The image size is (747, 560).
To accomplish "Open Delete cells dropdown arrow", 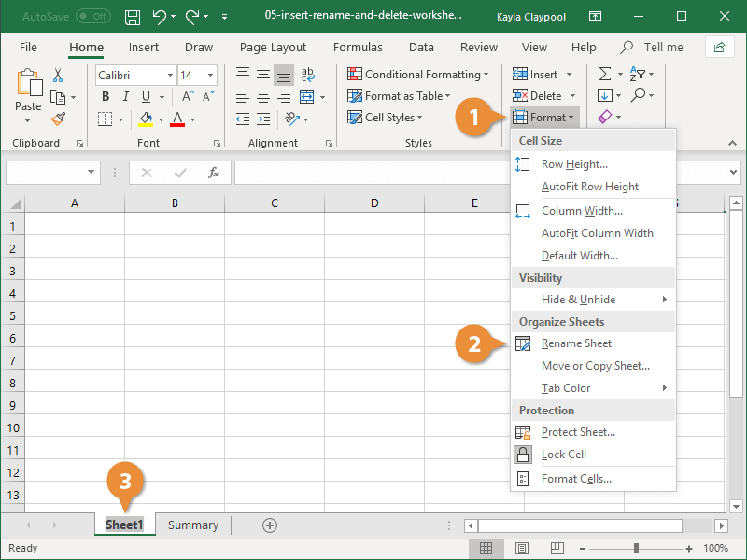I will 572,96.
